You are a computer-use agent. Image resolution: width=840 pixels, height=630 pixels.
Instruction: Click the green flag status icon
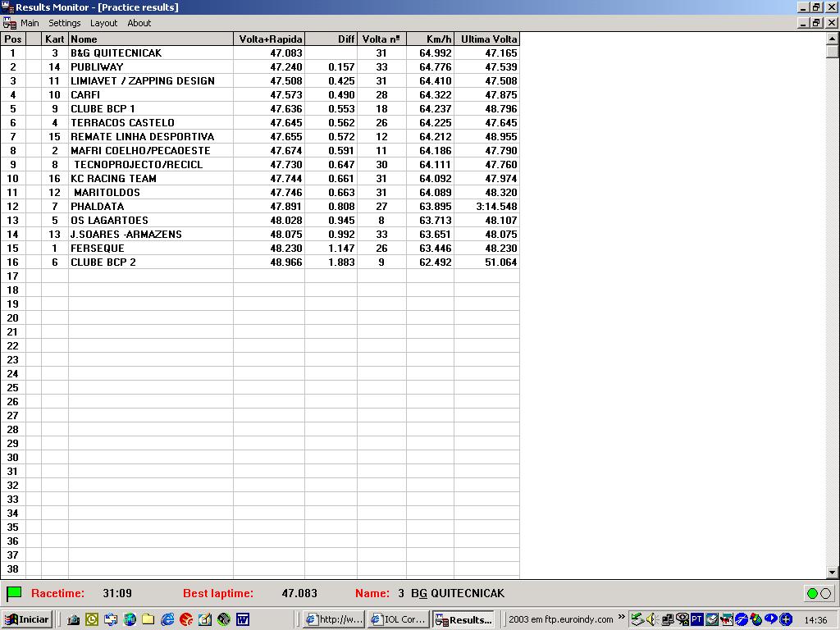click(14, 593)
